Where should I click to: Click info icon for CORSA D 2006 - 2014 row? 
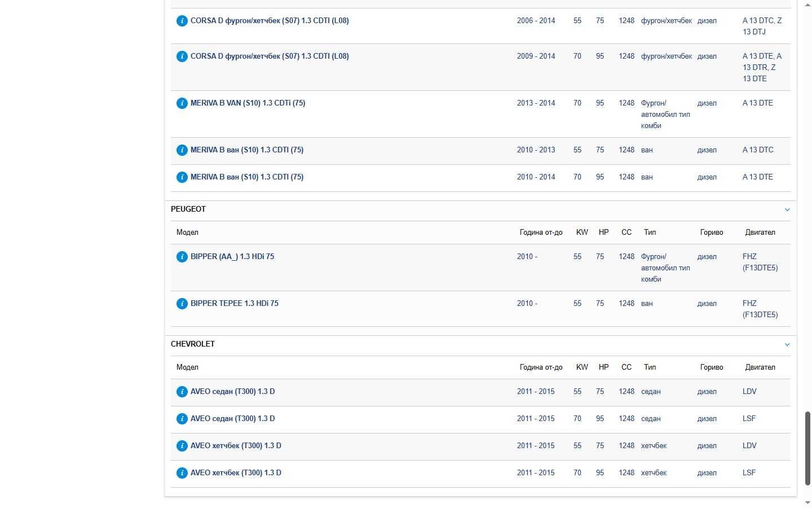click(182, 21)
